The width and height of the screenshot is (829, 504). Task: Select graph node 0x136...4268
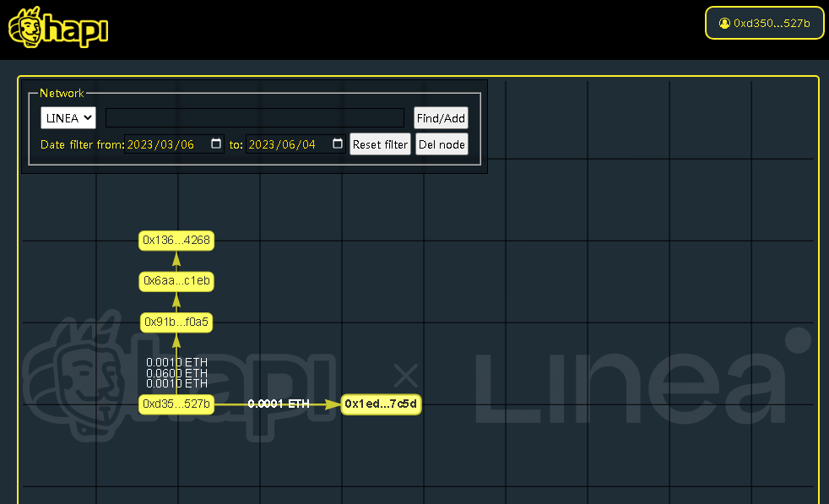pyautogui.click(x=176, y=241)
